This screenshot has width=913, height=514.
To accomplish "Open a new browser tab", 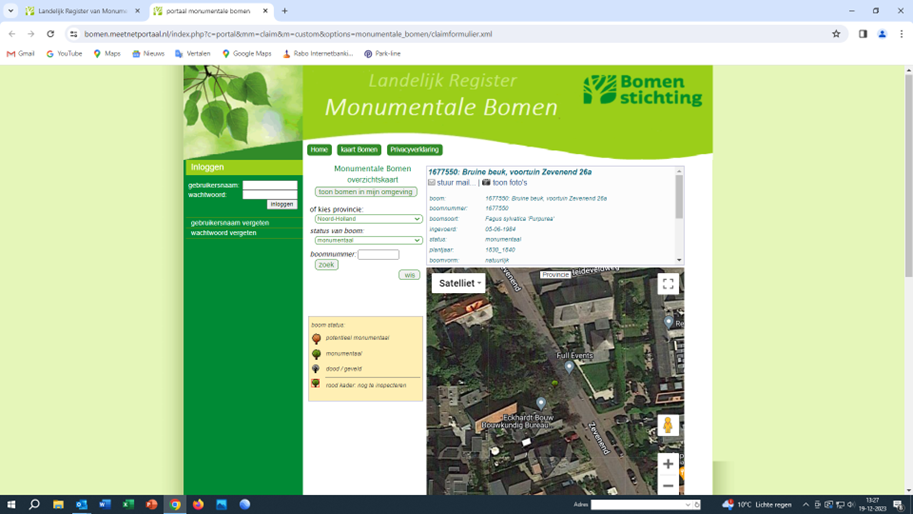I will [x=285, y=10].
